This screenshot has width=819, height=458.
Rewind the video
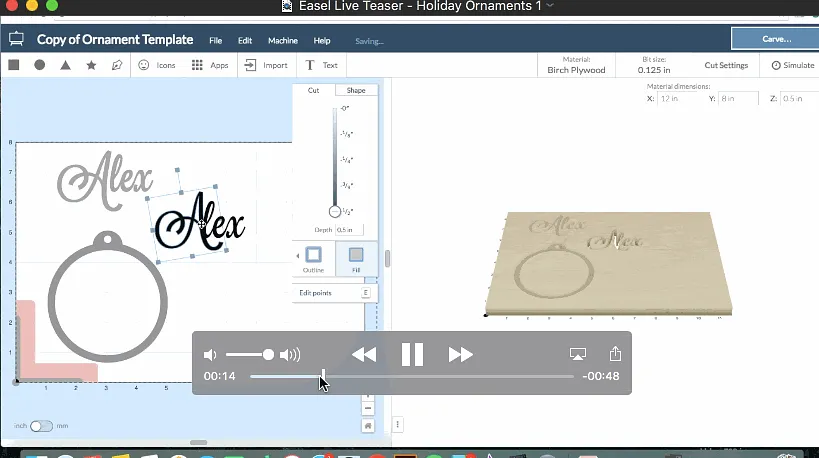click(364, 355)
